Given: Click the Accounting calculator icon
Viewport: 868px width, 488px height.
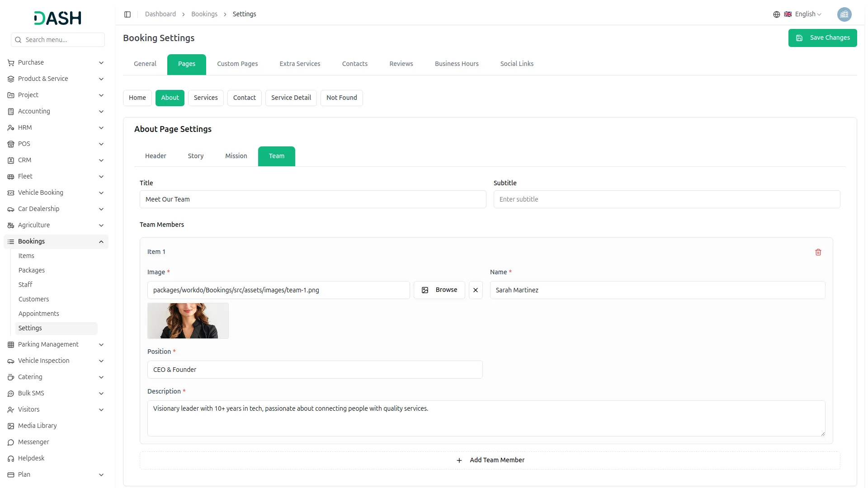Looking at the screenshot, I should (11, 111).
